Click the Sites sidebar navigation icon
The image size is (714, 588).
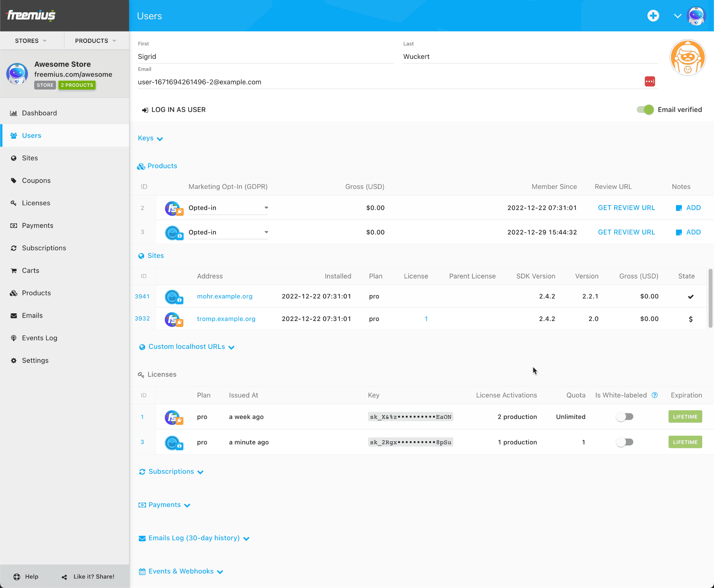click(14, 158)
